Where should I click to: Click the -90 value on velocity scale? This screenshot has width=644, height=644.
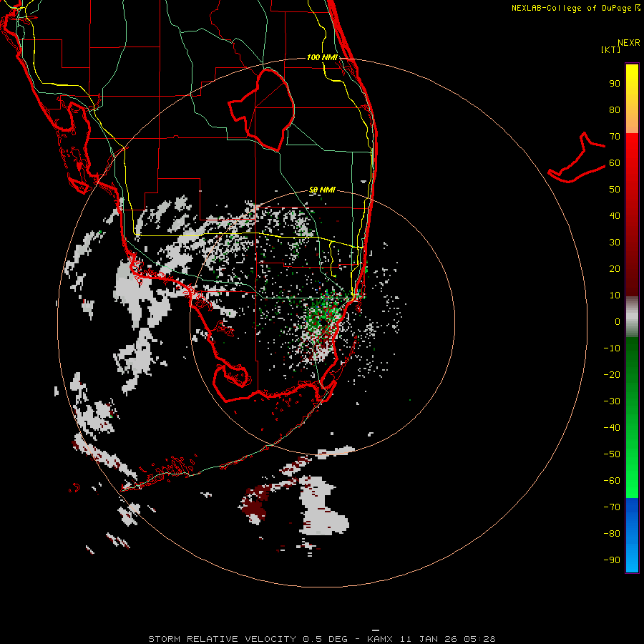click(612, 560)
